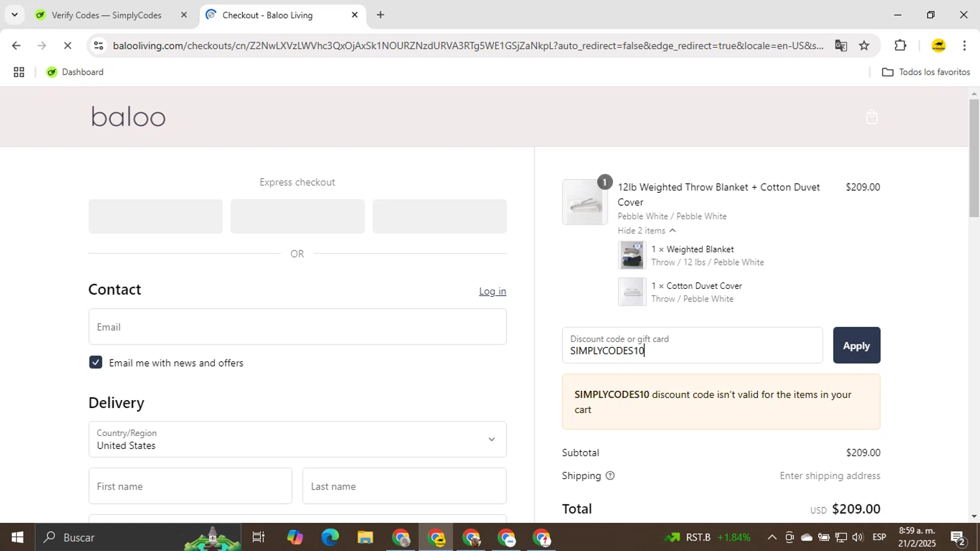This screenshot has width=980, height=551.
Task: Go back to the previous page
Action: point(16,46)
